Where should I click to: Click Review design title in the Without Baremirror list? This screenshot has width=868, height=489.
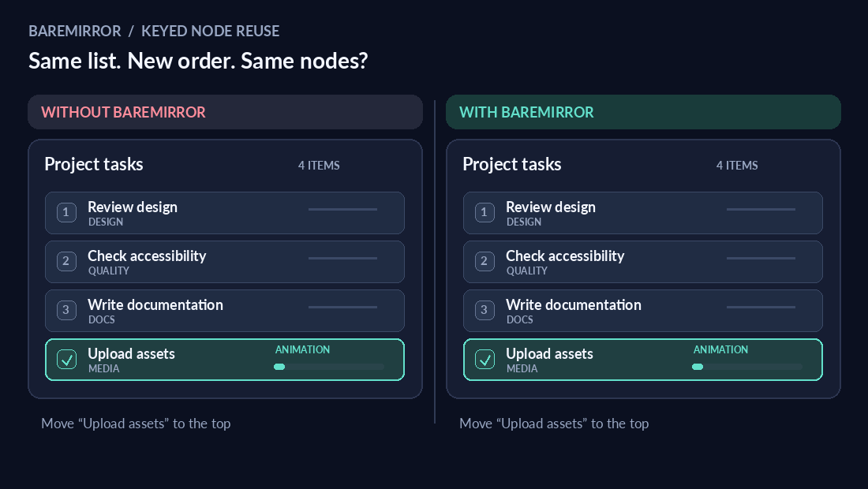(133, 207)
